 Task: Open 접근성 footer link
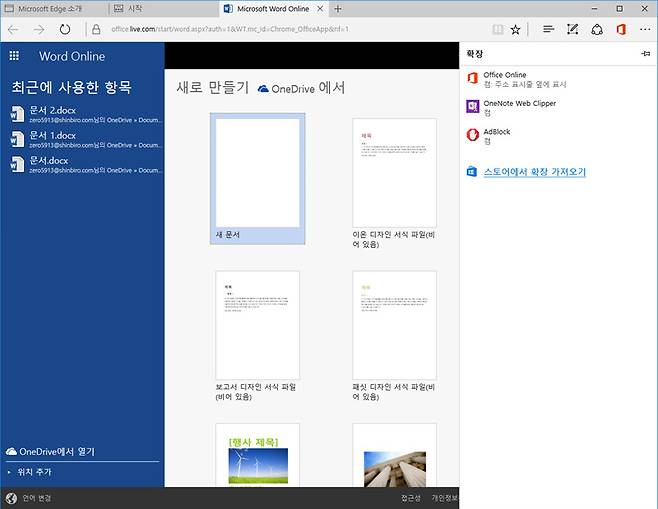click(x=410, y=498)
